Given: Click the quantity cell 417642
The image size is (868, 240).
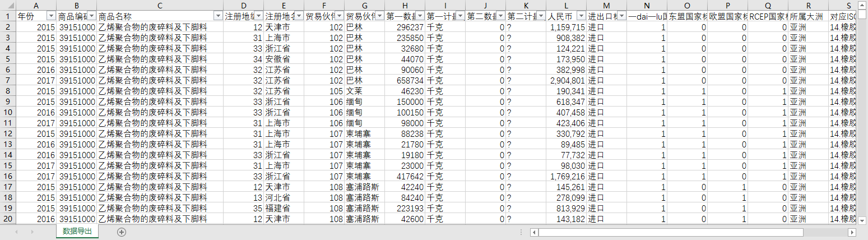Looking at the screenshot, I should [x=405, y=176].
